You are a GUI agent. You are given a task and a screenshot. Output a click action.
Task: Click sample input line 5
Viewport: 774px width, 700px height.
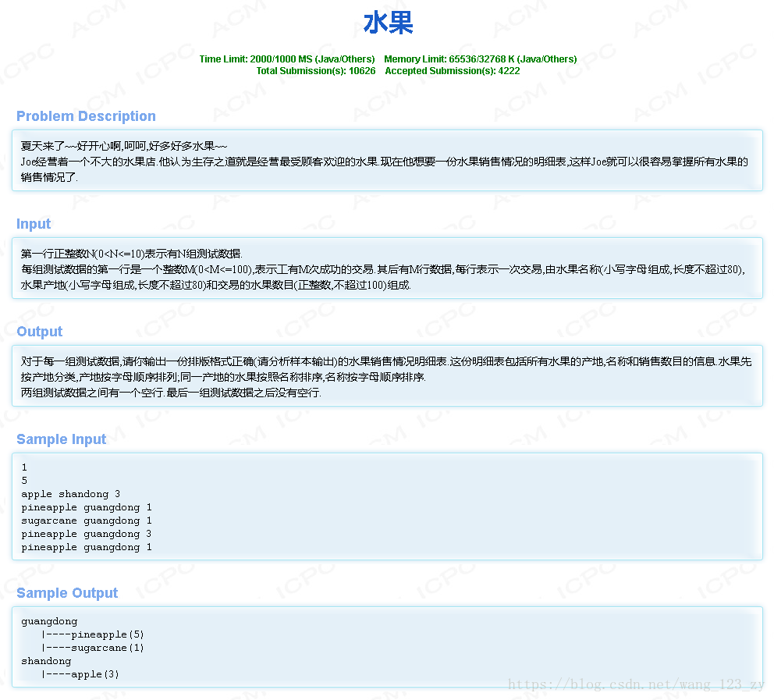(24, 481)
